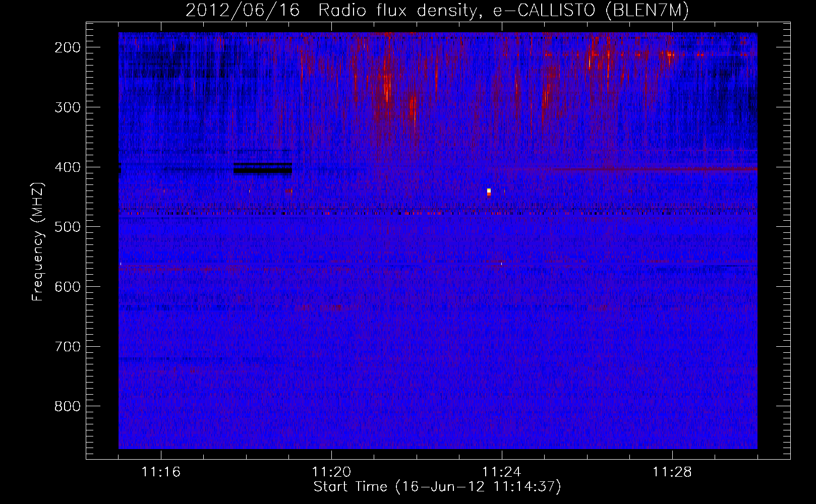Click the 800 frequency tick label
The height and width of the screenshot is (504, 816).
pos(68,407)
